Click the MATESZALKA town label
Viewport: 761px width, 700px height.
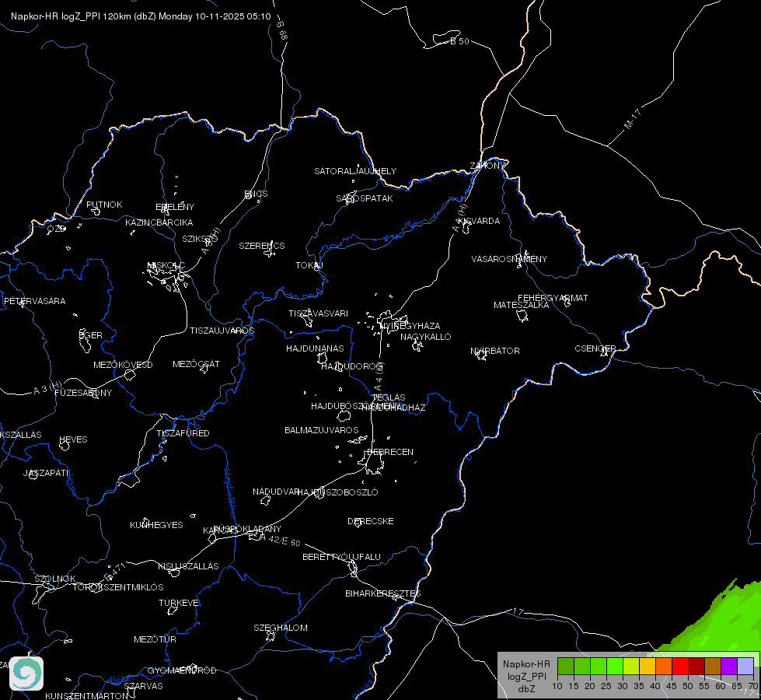[x=522, y=305]
